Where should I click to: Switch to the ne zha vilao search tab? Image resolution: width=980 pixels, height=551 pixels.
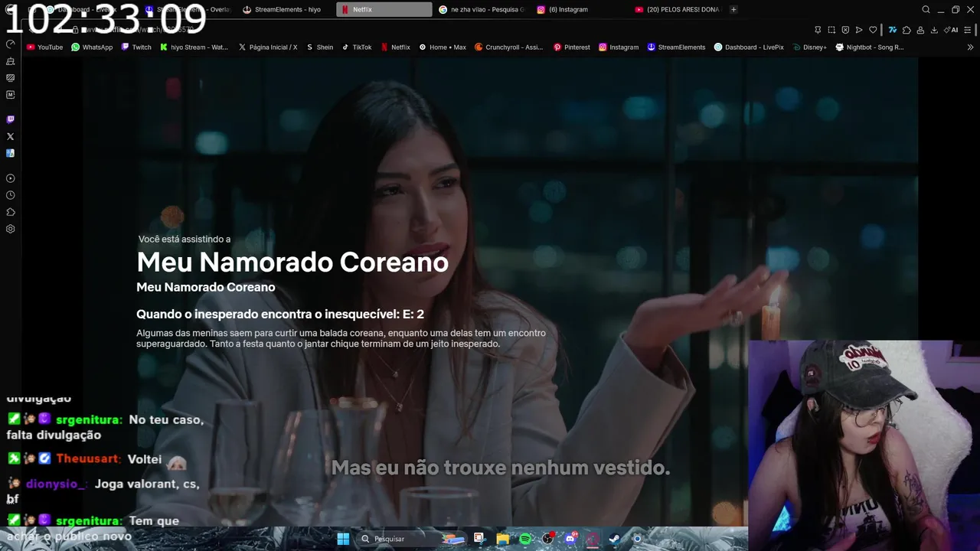482,9
